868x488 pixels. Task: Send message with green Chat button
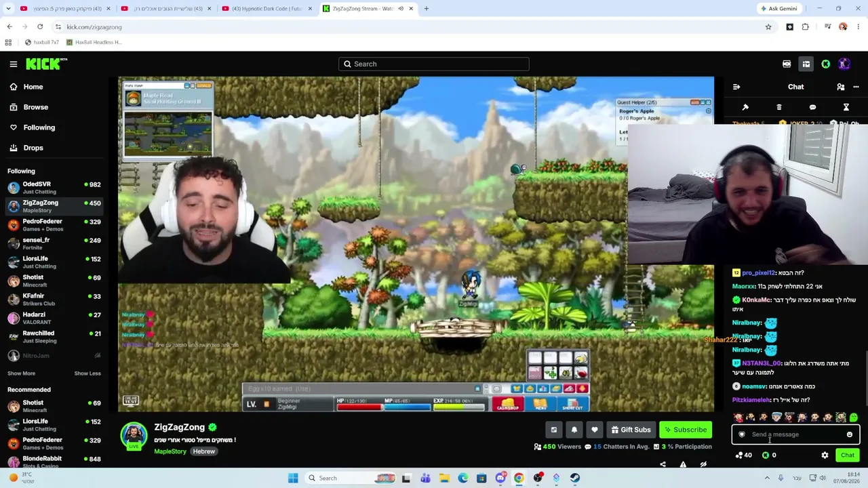(x=848, y=455)
